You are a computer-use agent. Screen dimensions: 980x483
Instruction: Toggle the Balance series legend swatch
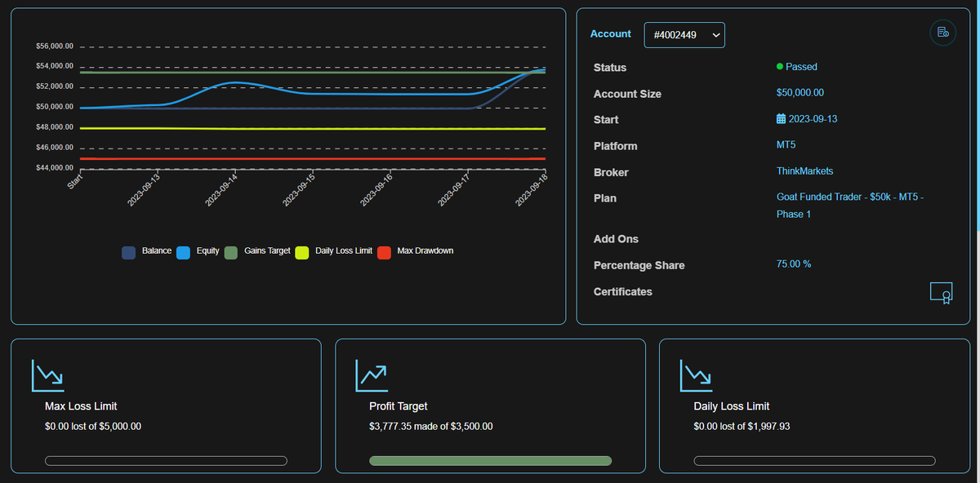(x=128, y=252)
